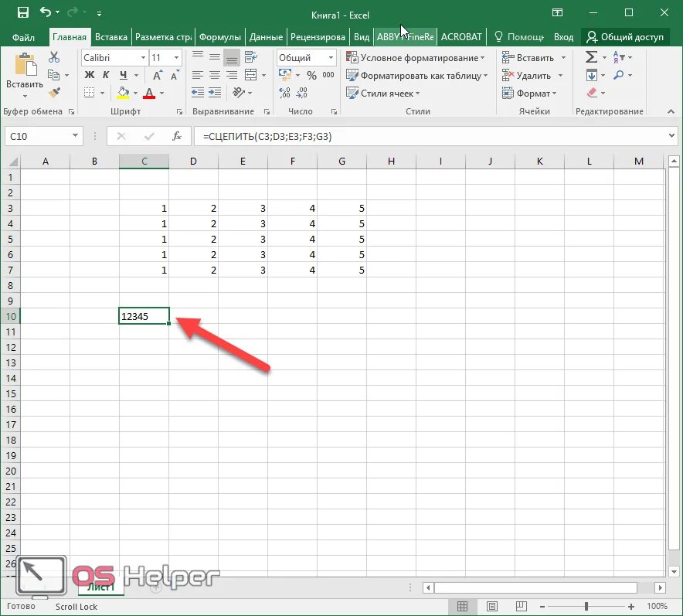Click Decrease Decimal icon
The image size is (683, 616).
point(301,92)
